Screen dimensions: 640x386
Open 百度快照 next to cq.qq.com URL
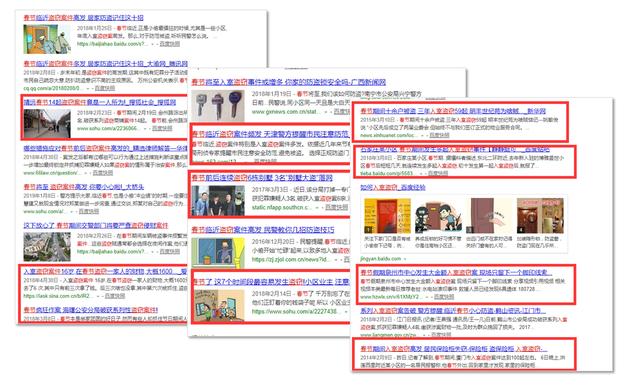point(104,88)
